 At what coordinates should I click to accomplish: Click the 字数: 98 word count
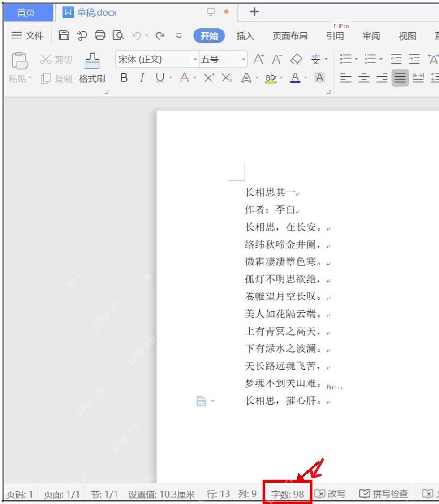point(287,494)
